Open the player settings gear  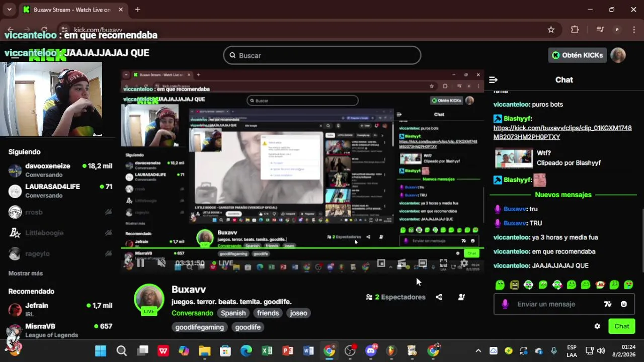coord(464,263)
